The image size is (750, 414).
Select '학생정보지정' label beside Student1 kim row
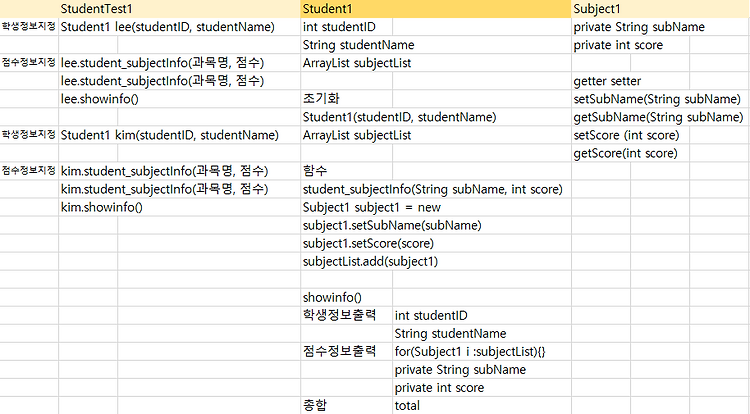(29, 135)
